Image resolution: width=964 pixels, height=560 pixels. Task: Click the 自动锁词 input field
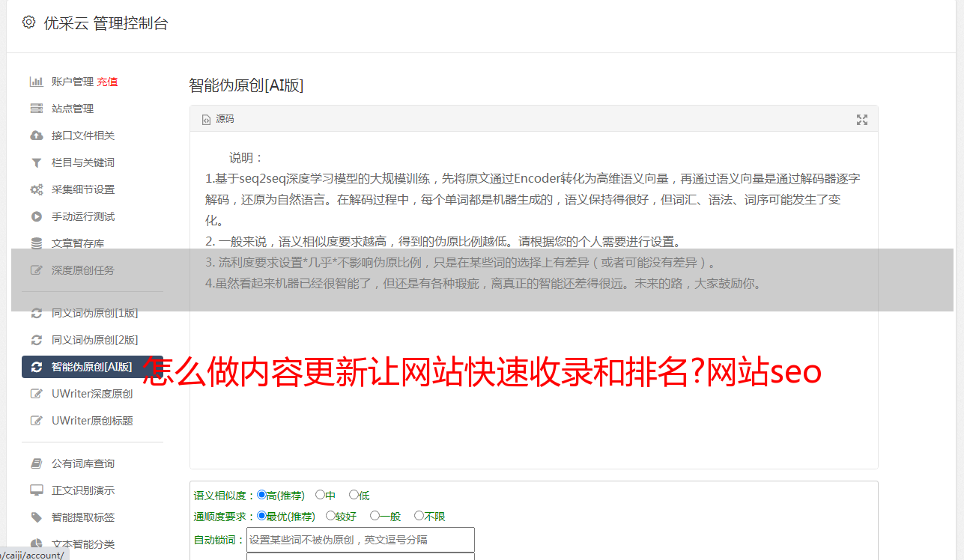pyautogui.click(x=360, y=540)
